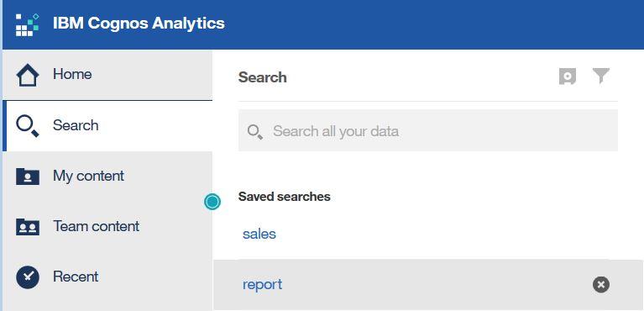Screen dimensions: 644x311
Task: Click the Home house icon
Action: [x=28, y=76]
